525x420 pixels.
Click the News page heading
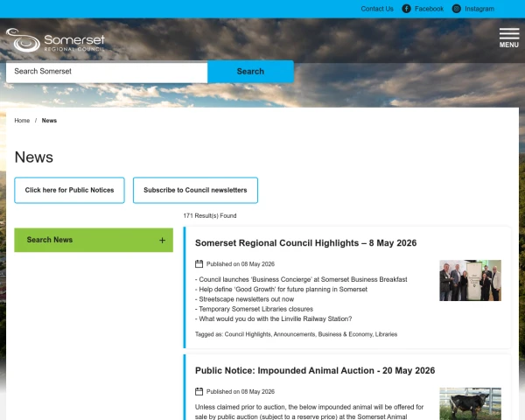34,157
